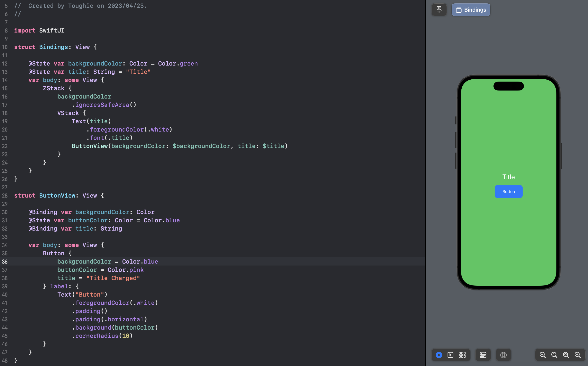This screenshot has width=588, height=366.
Task: Zoom preview to fit
Action: coord(566,355)
